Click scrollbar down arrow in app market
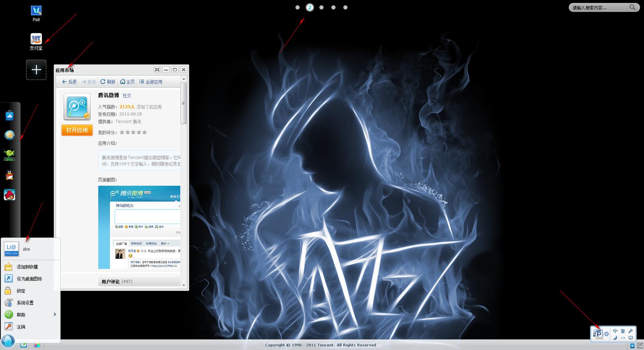The image size is (644, 350). click(x=184, y=285)
